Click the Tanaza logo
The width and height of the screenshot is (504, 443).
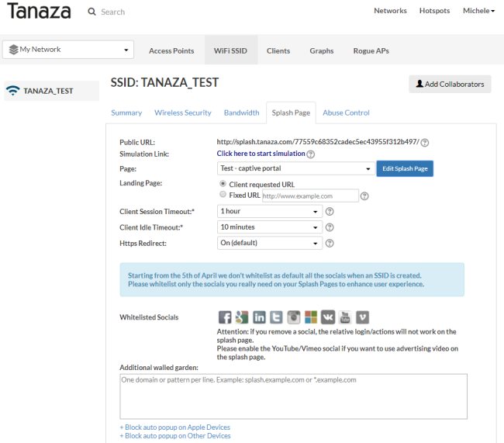coord(39,12)
